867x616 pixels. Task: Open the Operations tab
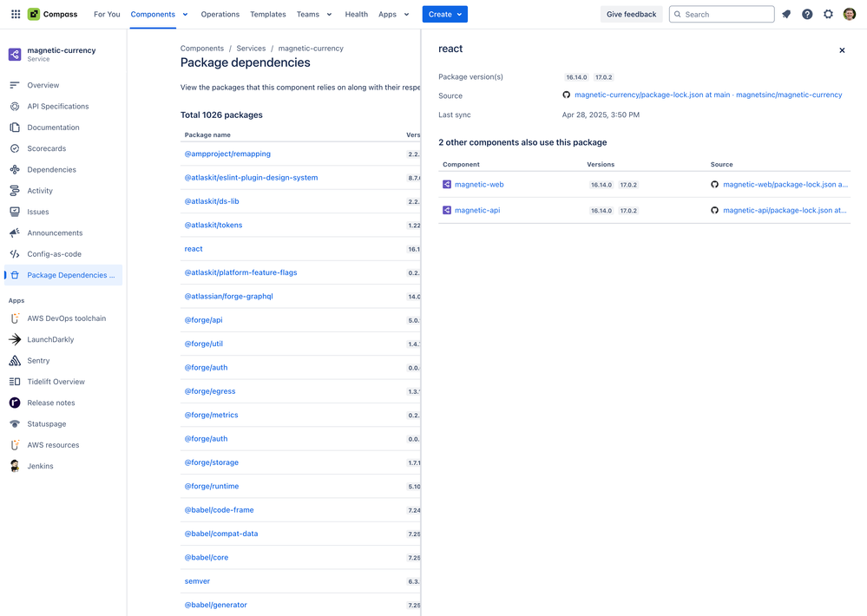pos(220,15)
